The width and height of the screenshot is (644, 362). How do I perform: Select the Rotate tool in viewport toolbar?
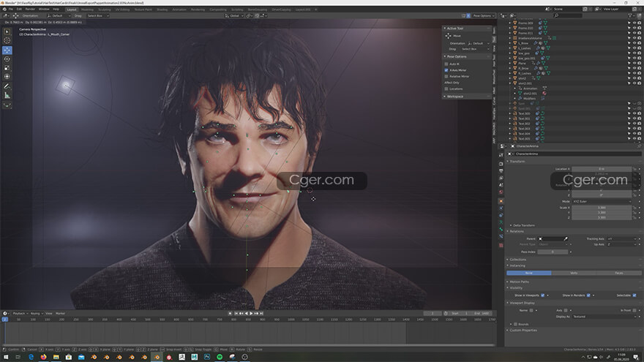7,59
